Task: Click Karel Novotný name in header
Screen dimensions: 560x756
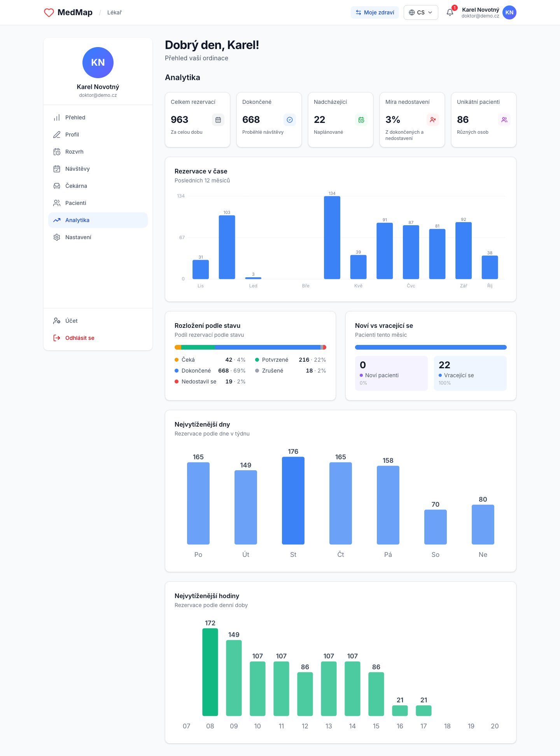Action: [x=481, y=10]
